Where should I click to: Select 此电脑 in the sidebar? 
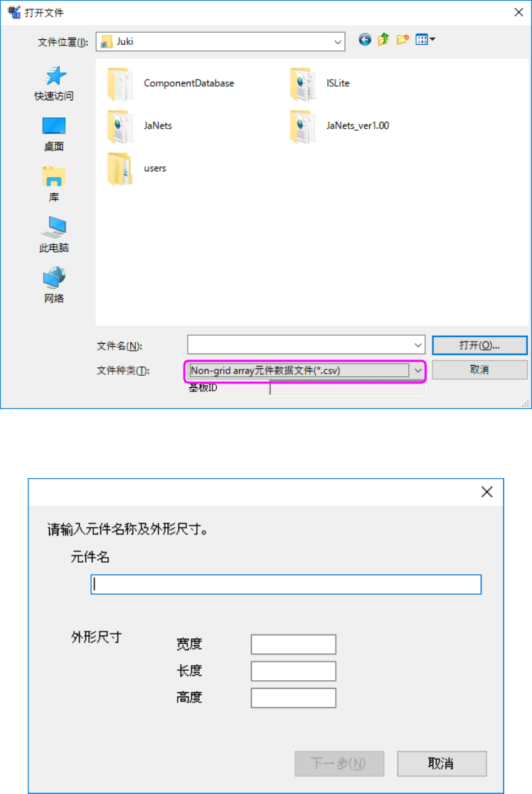53,235
